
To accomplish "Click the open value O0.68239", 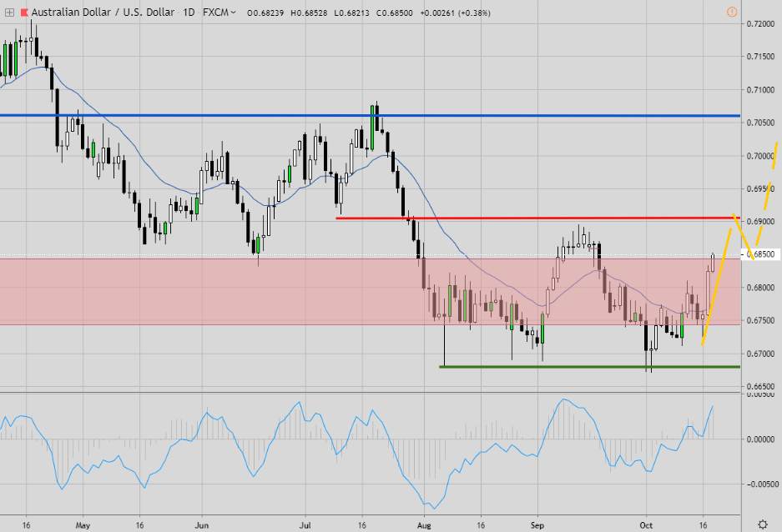I will [x=265, y=13].
